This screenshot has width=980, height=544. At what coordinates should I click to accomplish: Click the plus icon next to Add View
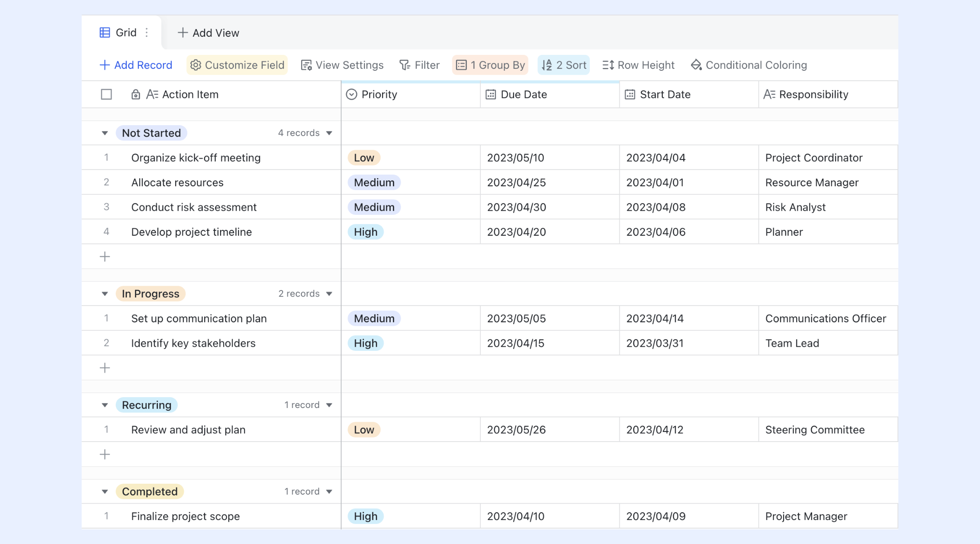click(182, 33)
